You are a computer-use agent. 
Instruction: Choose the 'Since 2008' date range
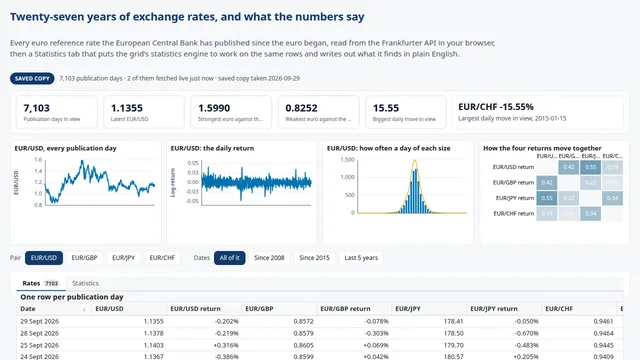269,258
